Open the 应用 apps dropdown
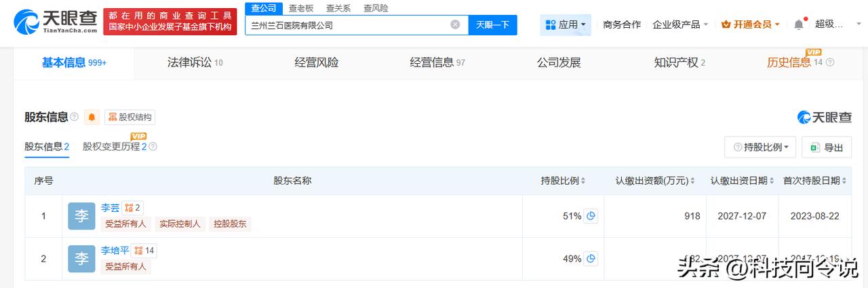 click(x=566, y=24)
